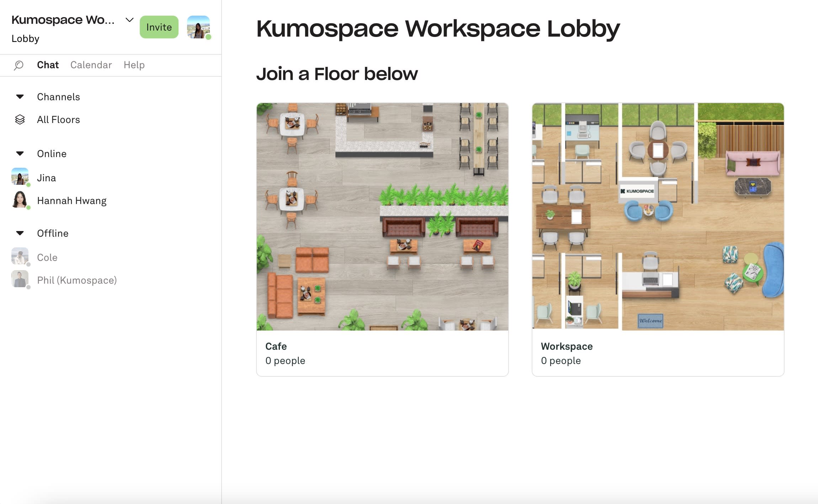Click Hannah Hwang's name in list

(x=72, y=201)
